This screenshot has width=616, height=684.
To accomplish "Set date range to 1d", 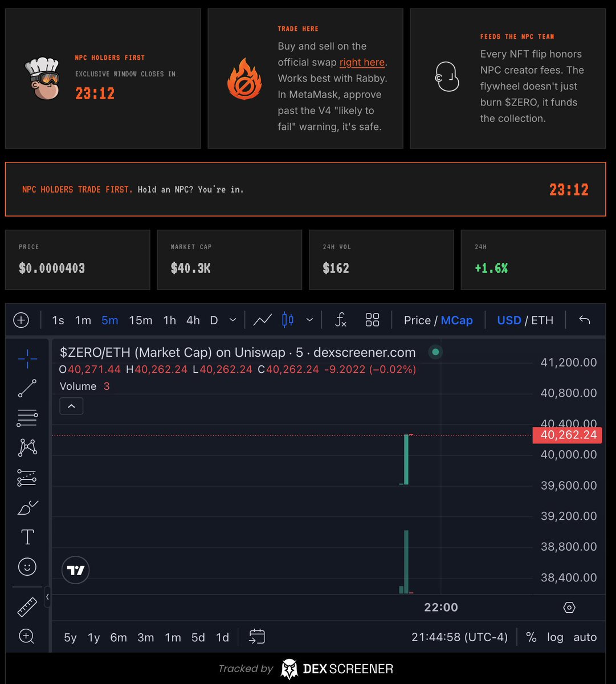I will click(222, 637).
